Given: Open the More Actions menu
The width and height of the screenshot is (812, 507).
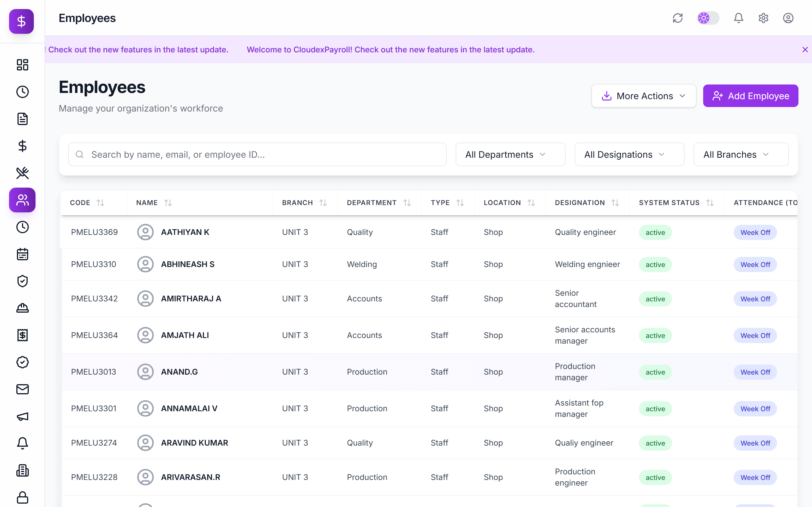Looking at the screenshot, I should click(644, 96).
